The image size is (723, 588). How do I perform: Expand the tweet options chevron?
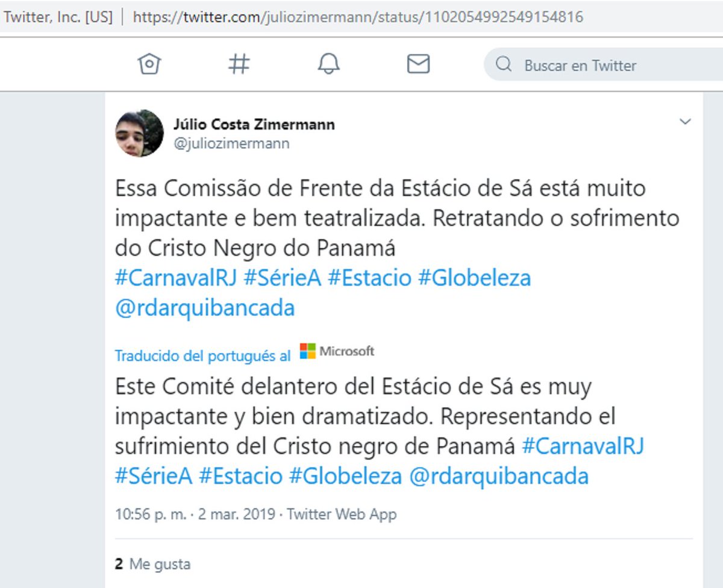coord(685,122)
